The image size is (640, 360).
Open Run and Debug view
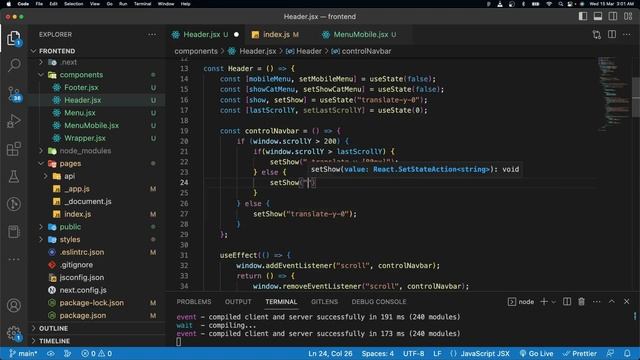[14, 121]
